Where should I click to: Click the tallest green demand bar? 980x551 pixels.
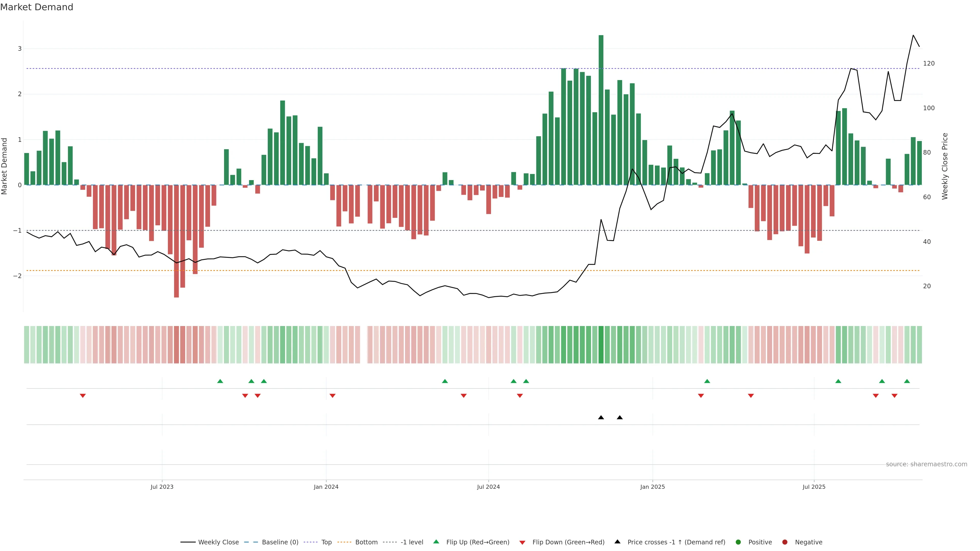pos(601,110)
